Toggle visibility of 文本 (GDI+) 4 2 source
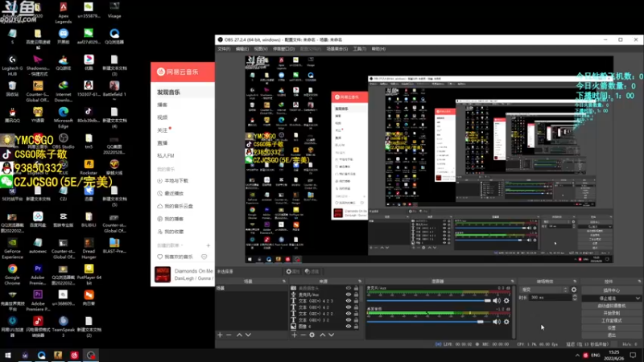Viewport: 644px width, 362px height. click(x=349, y=307)
